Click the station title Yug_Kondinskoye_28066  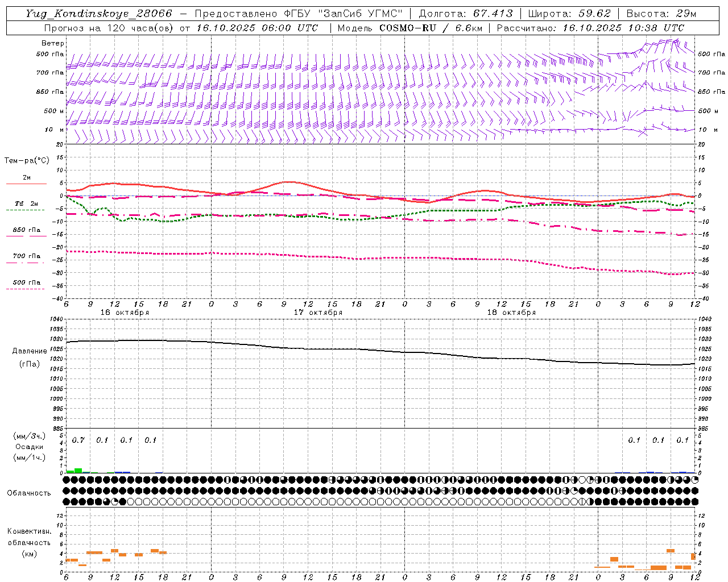pos(99,14)
